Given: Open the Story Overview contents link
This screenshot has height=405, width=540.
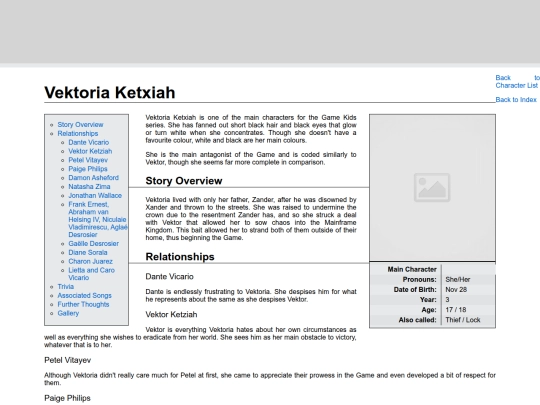Looking at the screenshot, I should coord(80,125).
